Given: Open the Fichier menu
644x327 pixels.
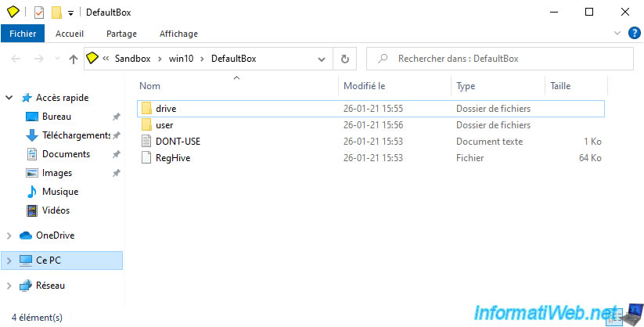Looking at the screenshot, I should point(23,34).
